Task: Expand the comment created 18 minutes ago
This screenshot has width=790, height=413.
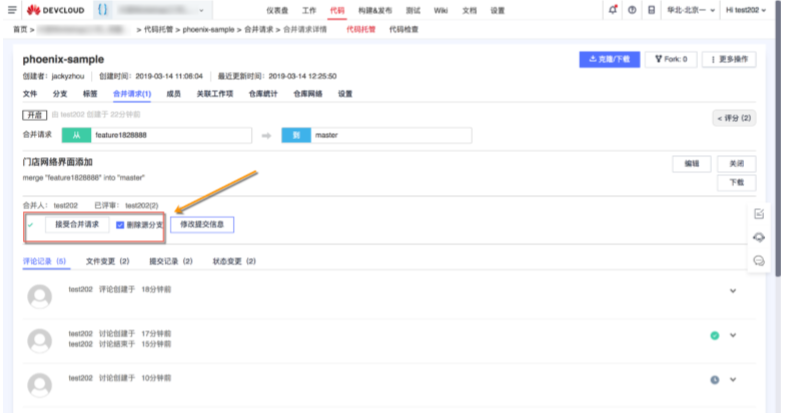Action: [733, 291]
